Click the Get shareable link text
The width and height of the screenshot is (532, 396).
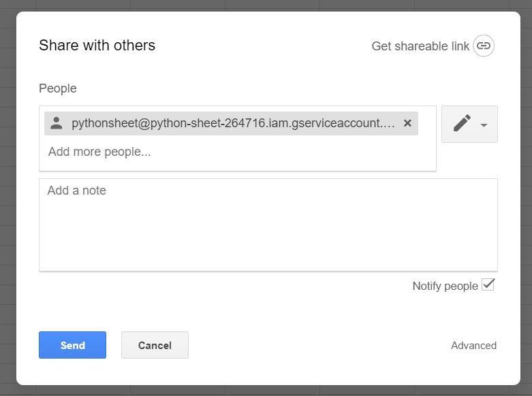click(420, 46)
